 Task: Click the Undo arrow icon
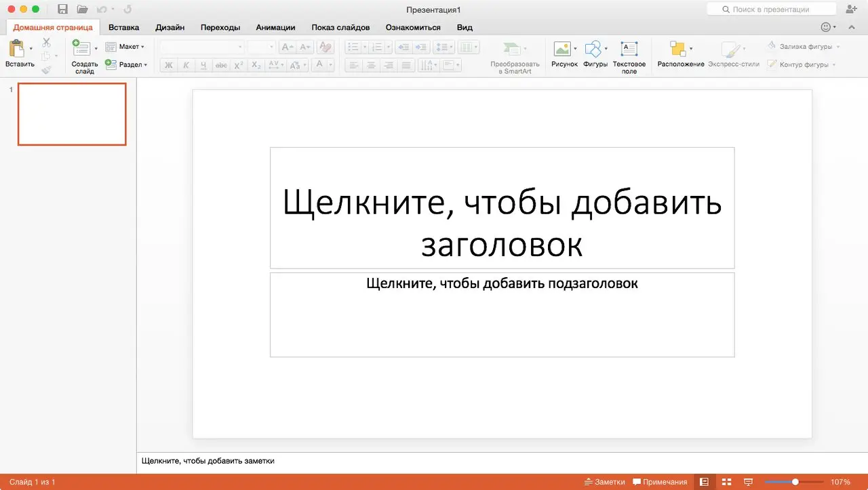[102, 9]
